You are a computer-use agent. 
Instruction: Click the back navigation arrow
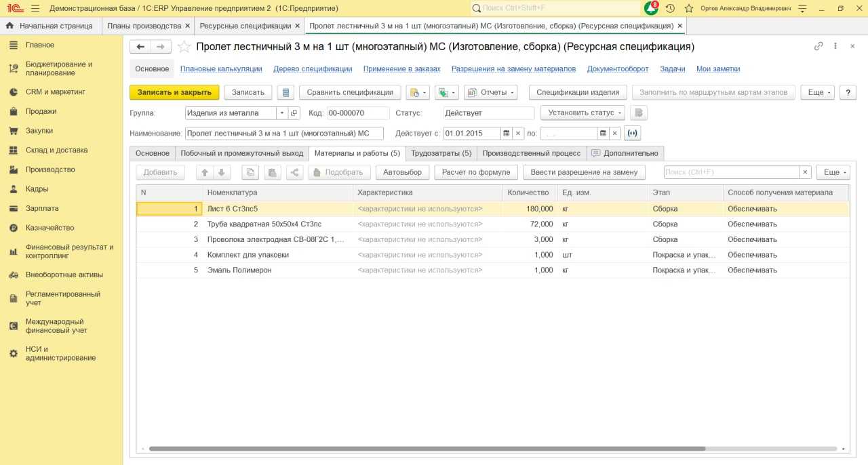(x=141, y=47)
